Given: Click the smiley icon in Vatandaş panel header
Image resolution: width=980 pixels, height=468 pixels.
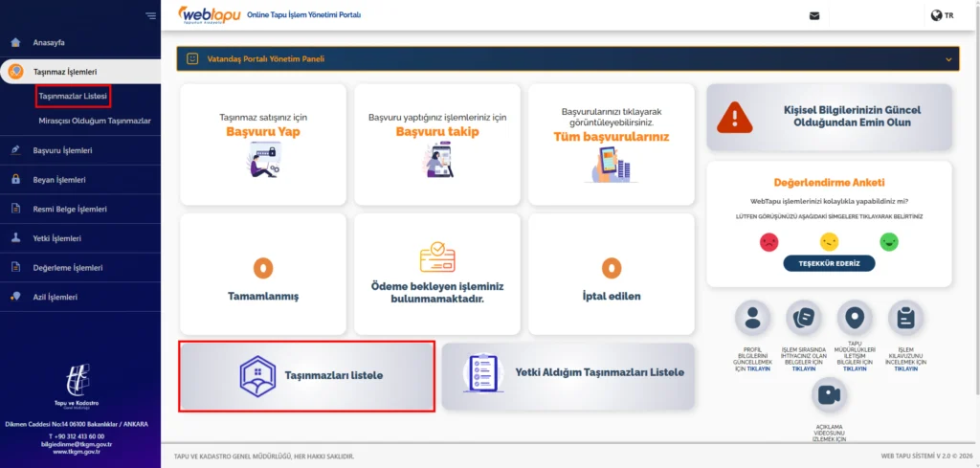Looking at the screenshot, I should pos(192,58).
